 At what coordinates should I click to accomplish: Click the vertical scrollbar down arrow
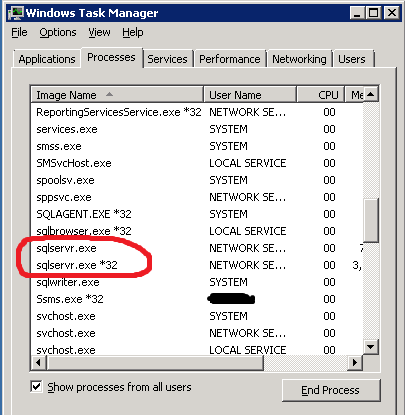click(x=371, y=347)
